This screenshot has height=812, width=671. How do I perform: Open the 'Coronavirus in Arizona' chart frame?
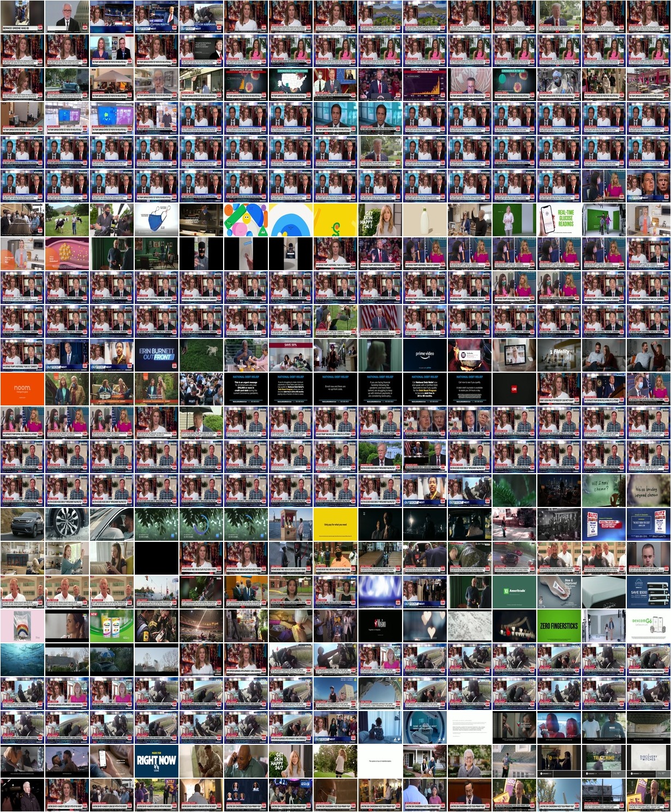point(425,85)
